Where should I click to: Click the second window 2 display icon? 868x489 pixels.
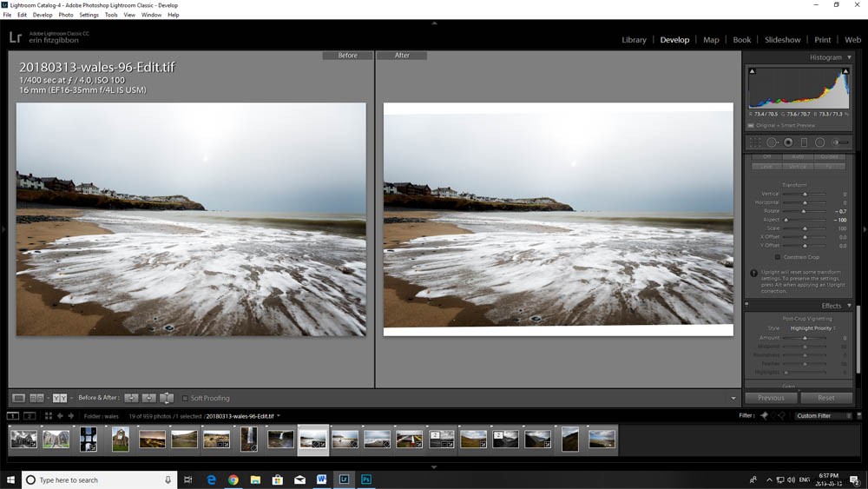pyautogui.click(x=30, y=416)
